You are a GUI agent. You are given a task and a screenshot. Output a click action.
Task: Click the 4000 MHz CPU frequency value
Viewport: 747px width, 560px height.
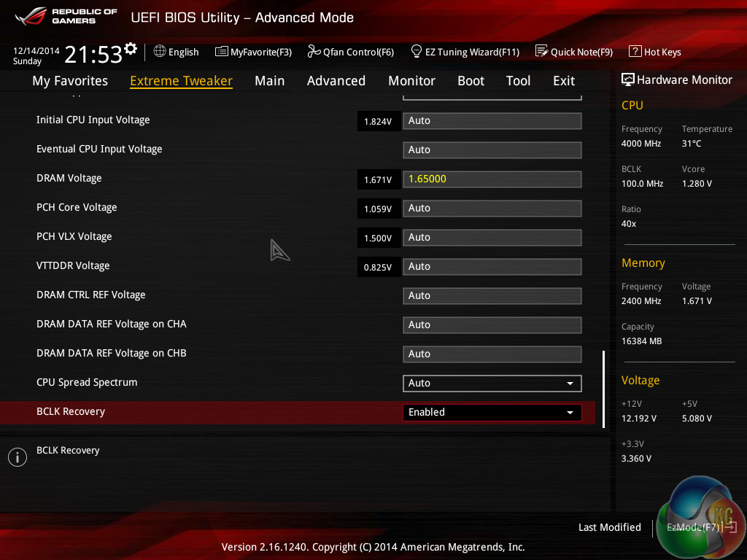[x=641, y=144]
